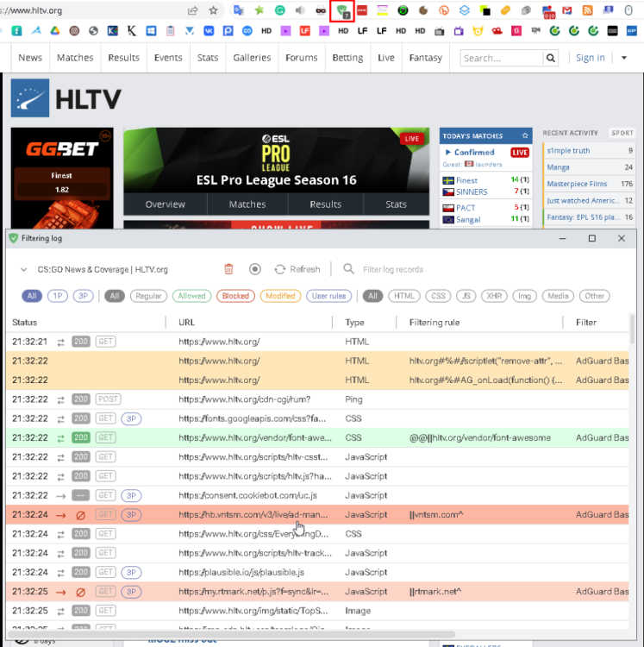Image resolution: width=644 pixels, height=647 pixels.
Task: Toggle the User rules filter chip
Action: pyautogui.click(x=328, y=296)
